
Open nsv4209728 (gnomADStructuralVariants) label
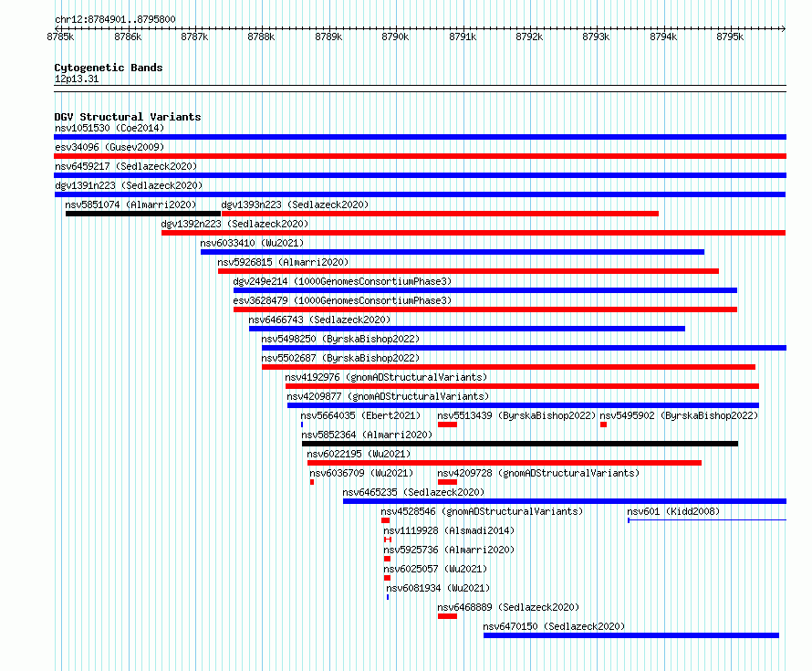point(538,473)
